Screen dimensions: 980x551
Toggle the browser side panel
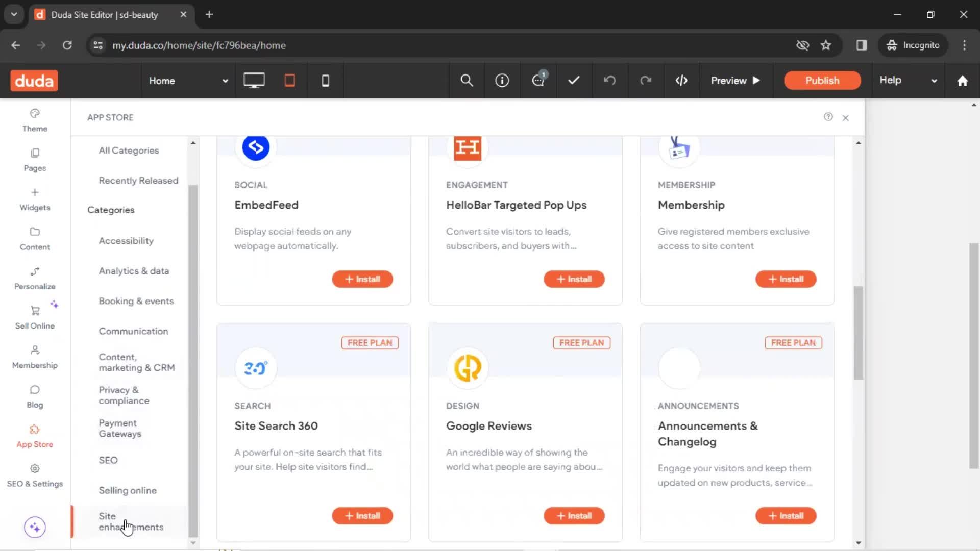pos(862,45)
